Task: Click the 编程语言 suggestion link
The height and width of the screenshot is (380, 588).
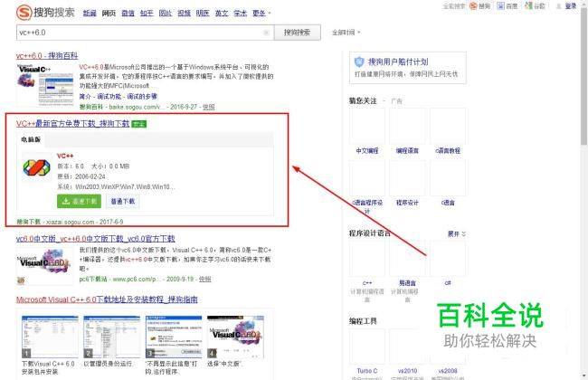Action: click(407, 150)
